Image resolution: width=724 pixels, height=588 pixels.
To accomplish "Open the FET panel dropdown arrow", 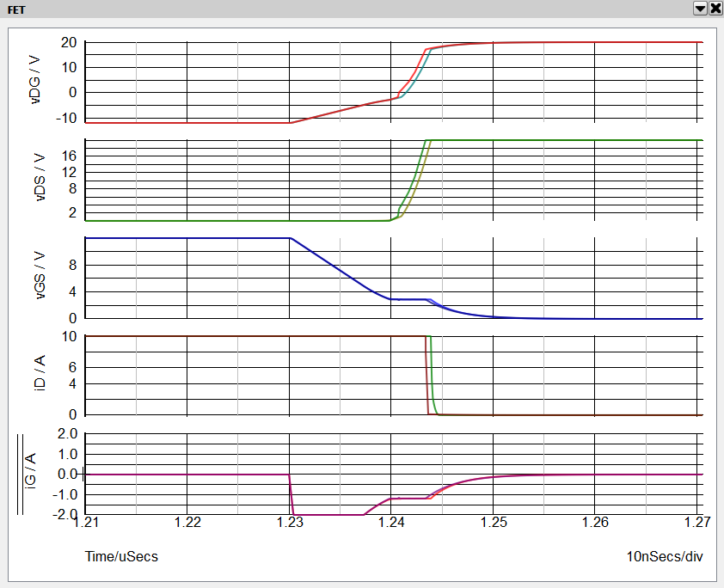I will 700,8.
